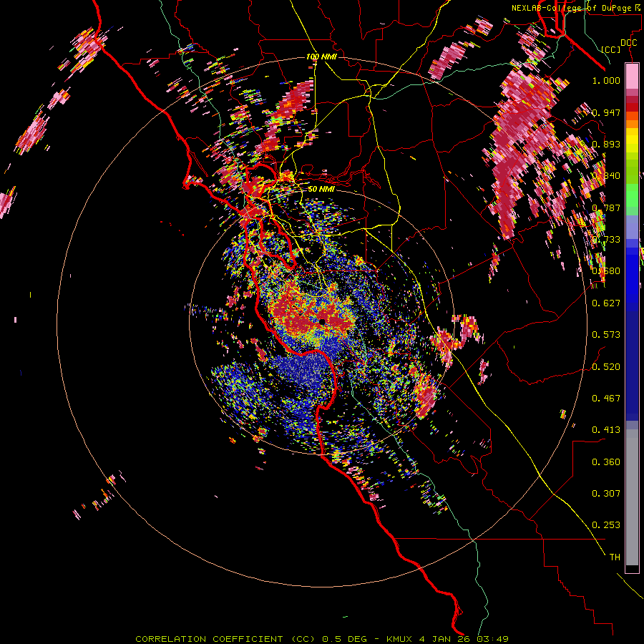Click the 0.893 scale value
This screenshot has height=644, width=644.
click(x=606, y=144)
